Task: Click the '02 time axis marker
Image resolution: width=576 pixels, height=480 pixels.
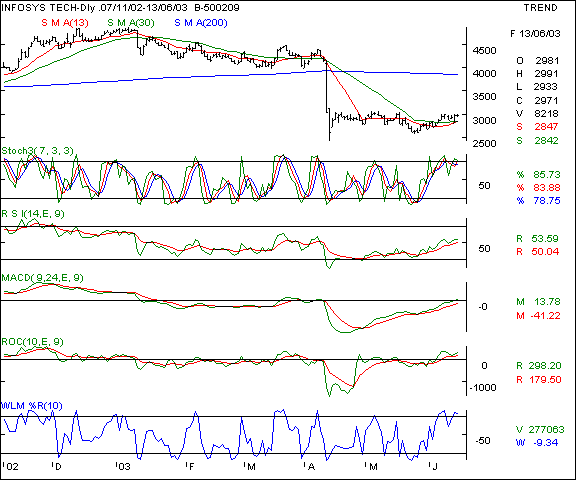Action: (x=10, y=467)
